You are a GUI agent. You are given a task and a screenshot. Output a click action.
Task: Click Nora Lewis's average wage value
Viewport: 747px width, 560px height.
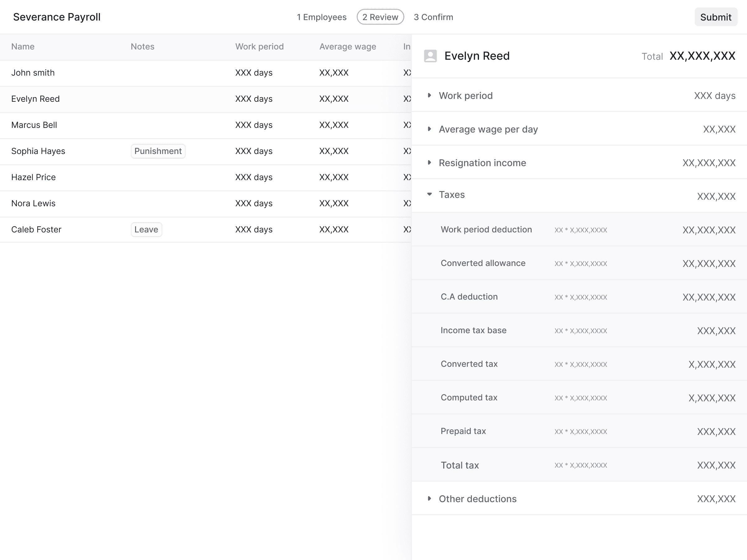(x=334, y=203)
